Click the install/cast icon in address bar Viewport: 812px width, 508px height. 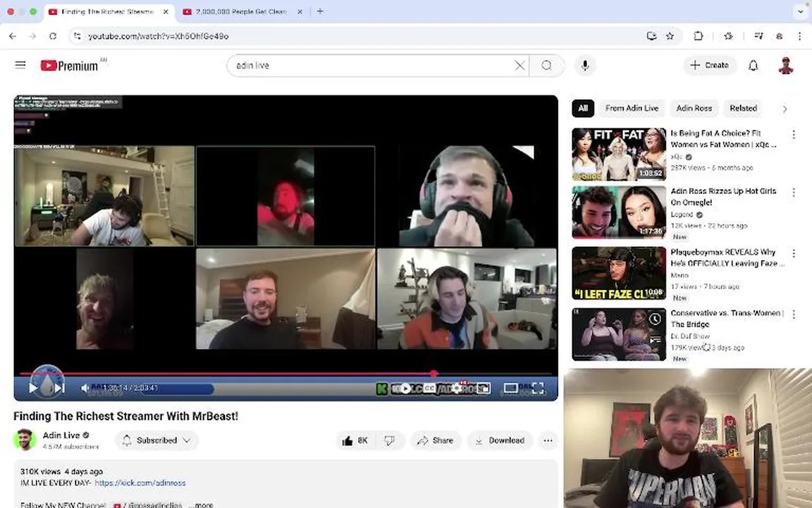click(x=651, y=36)
